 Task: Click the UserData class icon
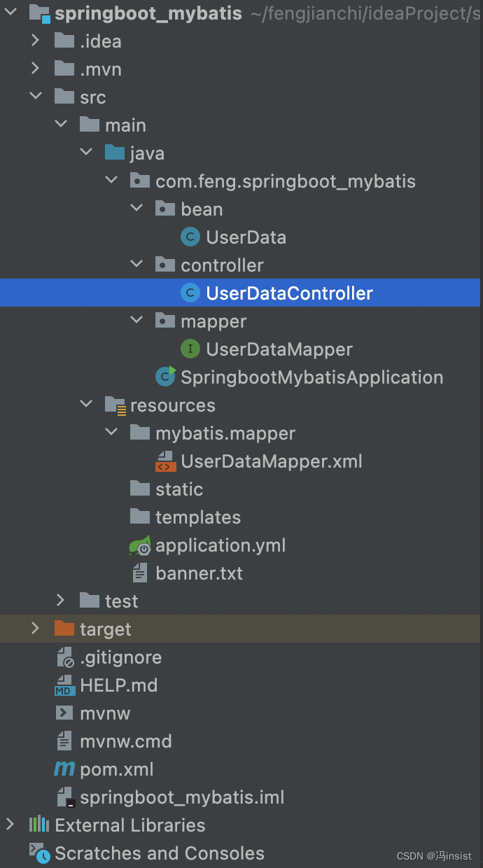[190, 237]
